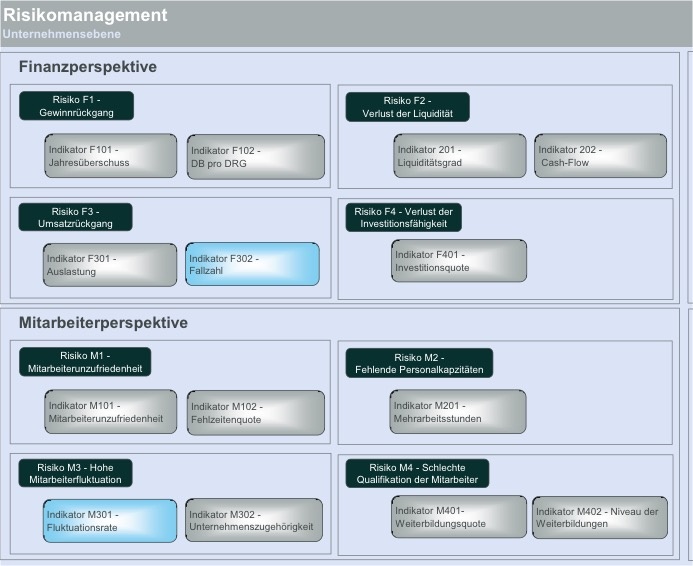Click Indikator M402 - Niveau der Weiterbildungen
This screenshot has height=566, width=693.
coord(598,518)
